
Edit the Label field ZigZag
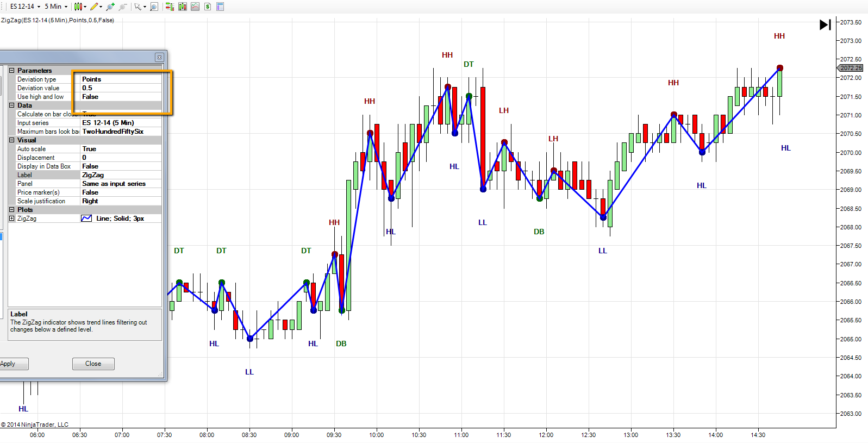pos(121,175)
